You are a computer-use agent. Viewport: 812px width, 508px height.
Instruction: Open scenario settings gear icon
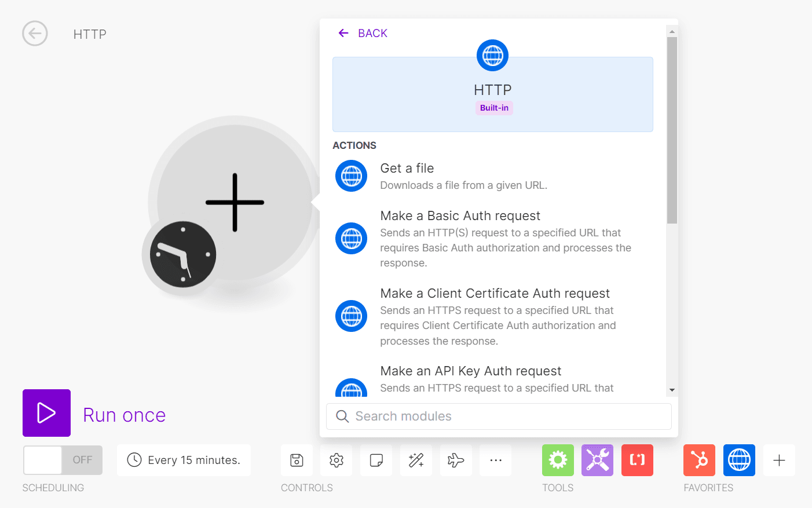(x=336, y=460)
